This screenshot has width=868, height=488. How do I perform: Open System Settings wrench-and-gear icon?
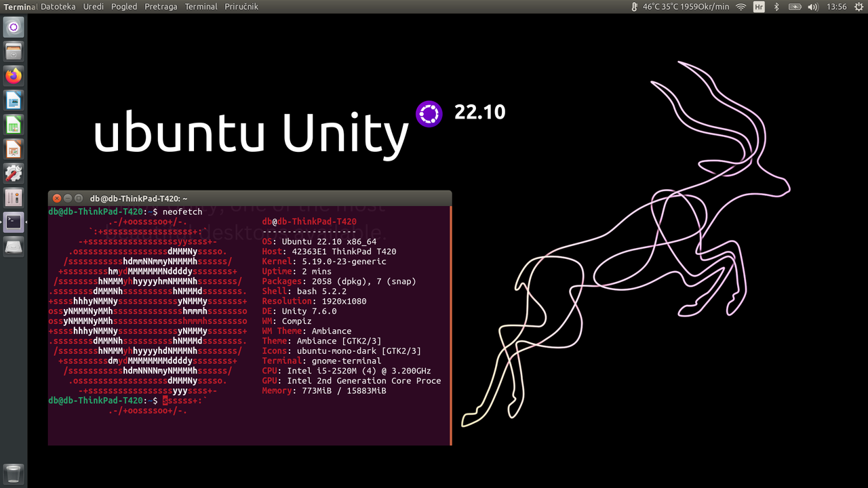click(14, 174)
